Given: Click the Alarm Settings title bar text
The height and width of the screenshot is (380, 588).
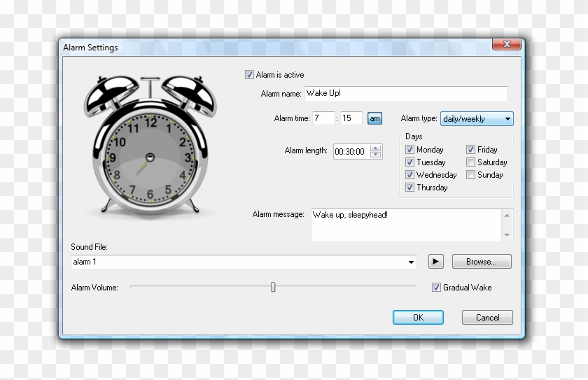Looking at the screenshot, I should pos(90,48).
